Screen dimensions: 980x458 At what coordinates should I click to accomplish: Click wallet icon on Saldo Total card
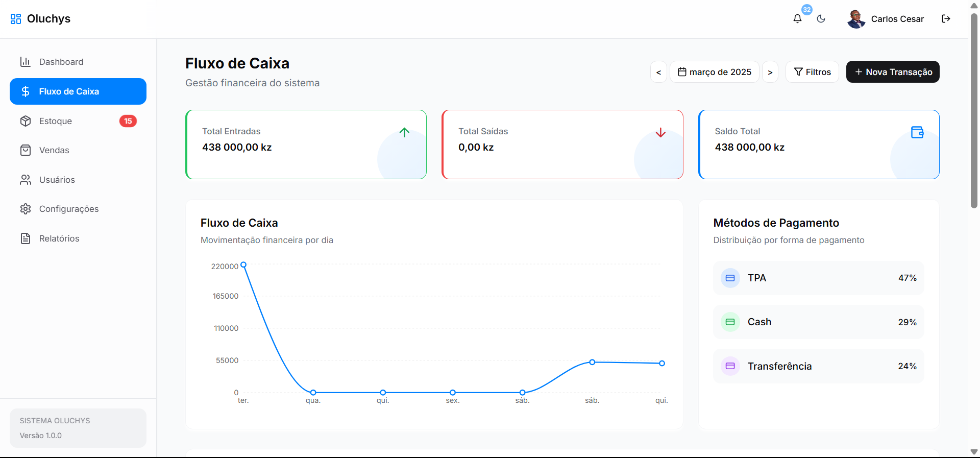[x=917, y=132]
